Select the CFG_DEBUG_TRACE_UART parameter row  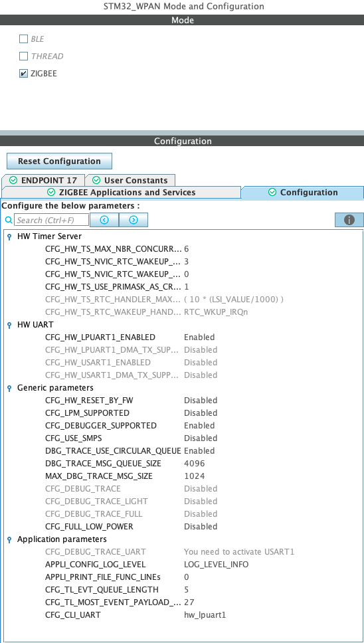click(183, 552)
